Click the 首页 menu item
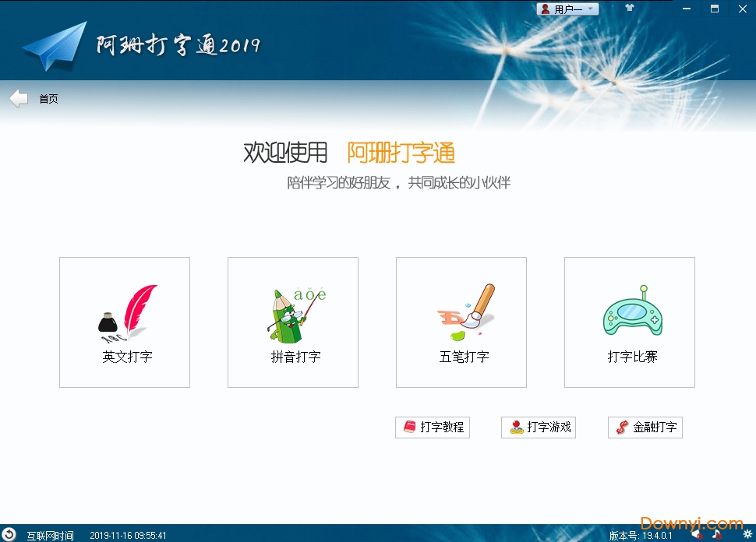Screen dimensions: 756x542 (x=48, y=98)
